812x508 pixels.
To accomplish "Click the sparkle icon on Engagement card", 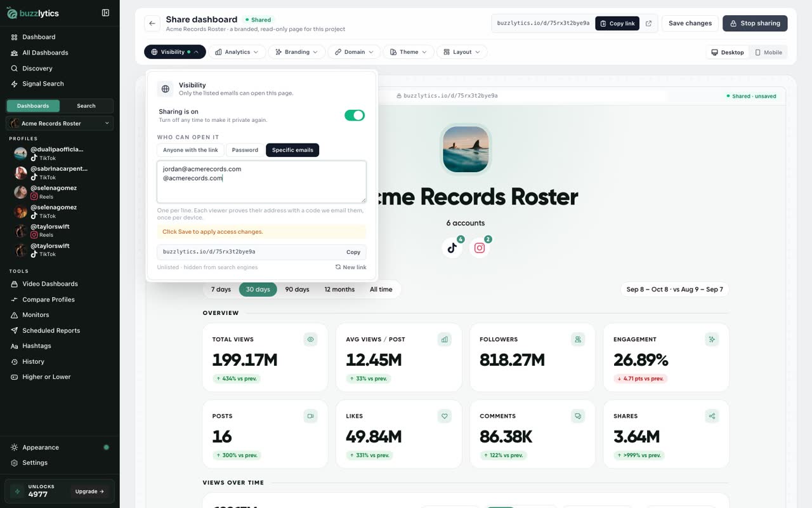I will (712, 340).
